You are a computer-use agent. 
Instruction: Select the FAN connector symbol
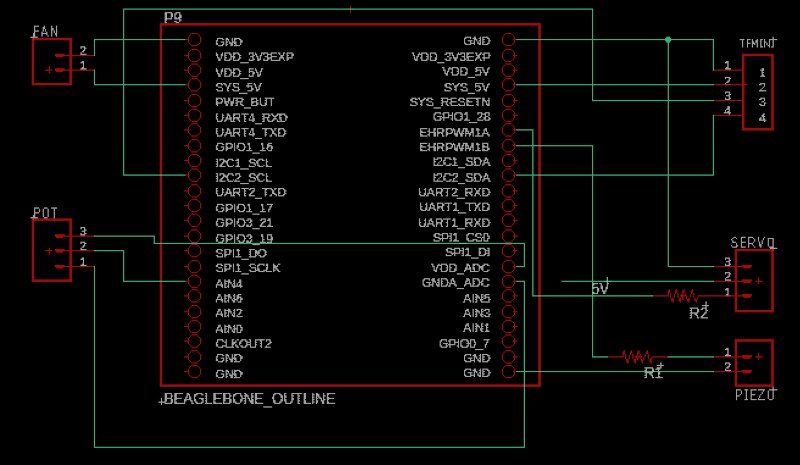point(52,62)
